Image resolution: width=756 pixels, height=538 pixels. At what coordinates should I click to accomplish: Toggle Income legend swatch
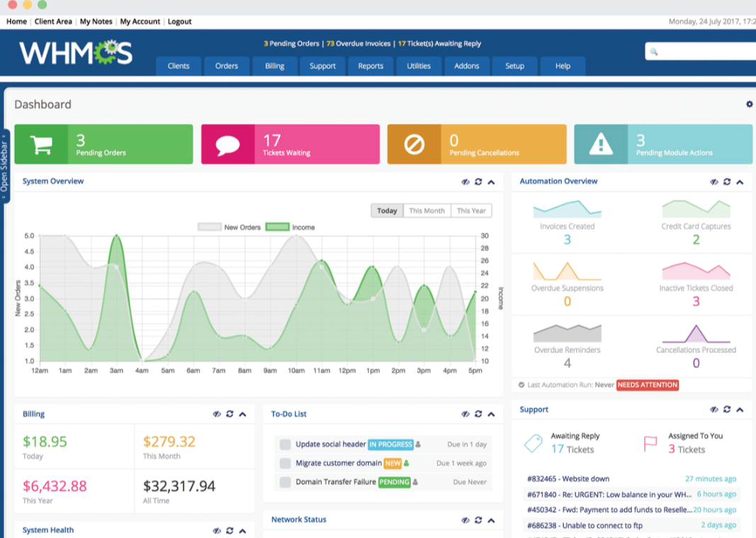277,227
